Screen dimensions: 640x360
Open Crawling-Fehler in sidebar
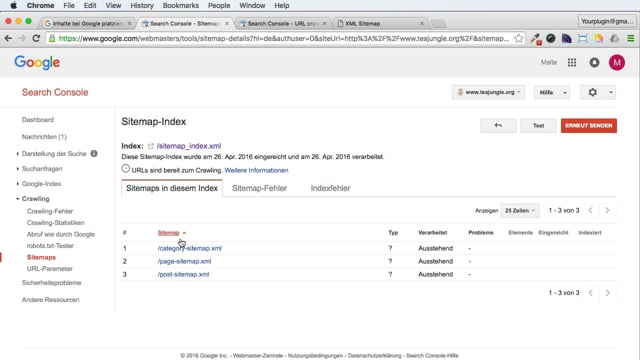pos(50,211)
